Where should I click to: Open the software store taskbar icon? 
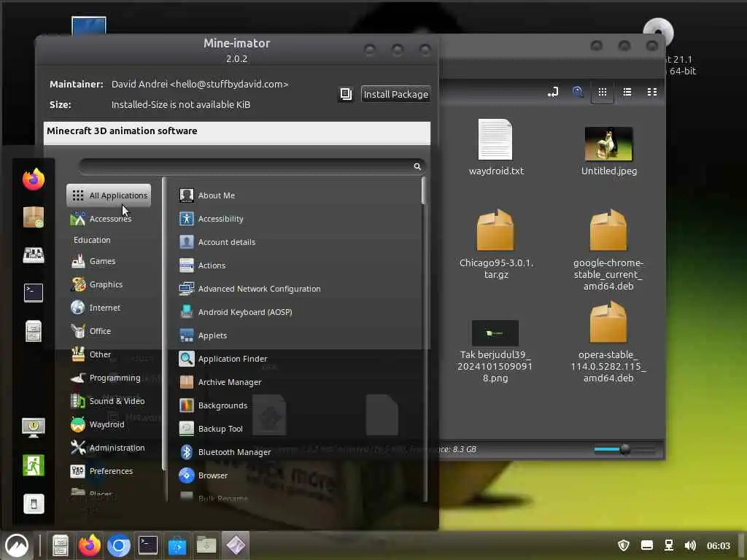pyautogui.click(x=177, y=545)
